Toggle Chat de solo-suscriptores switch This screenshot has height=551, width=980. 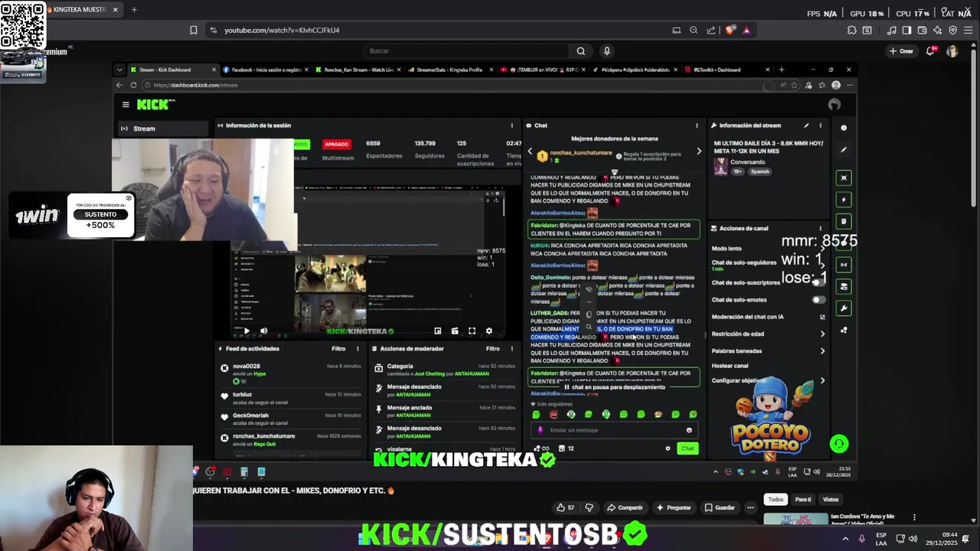tap(818, 282)
